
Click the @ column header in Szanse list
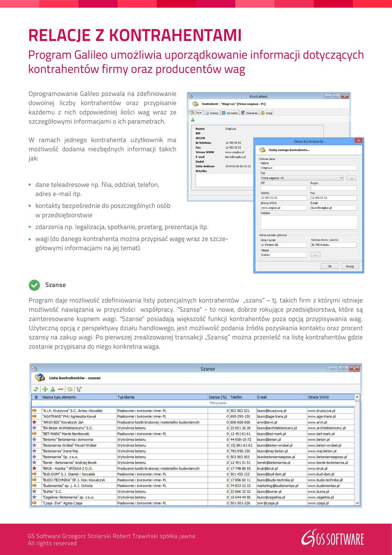[x=36, y=397]
